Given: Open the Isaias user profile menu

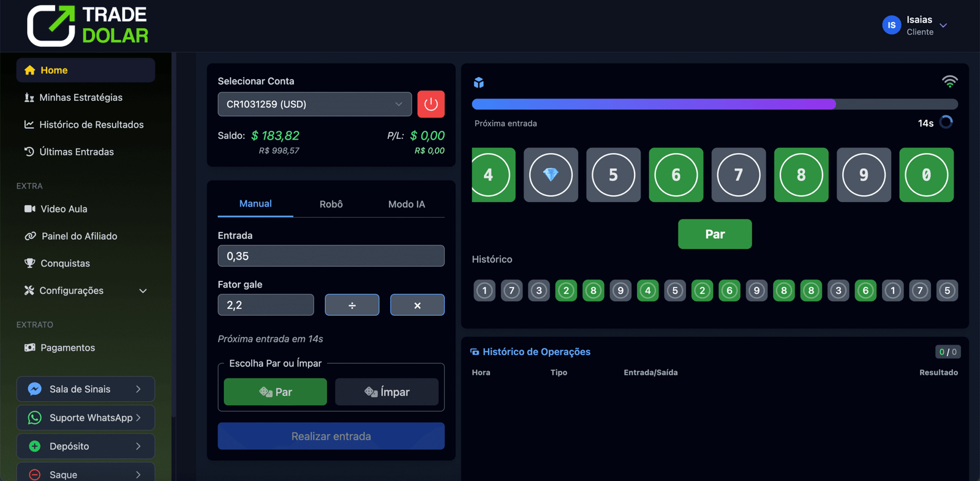Looking at the screenshot, I should tap(915, 26).
